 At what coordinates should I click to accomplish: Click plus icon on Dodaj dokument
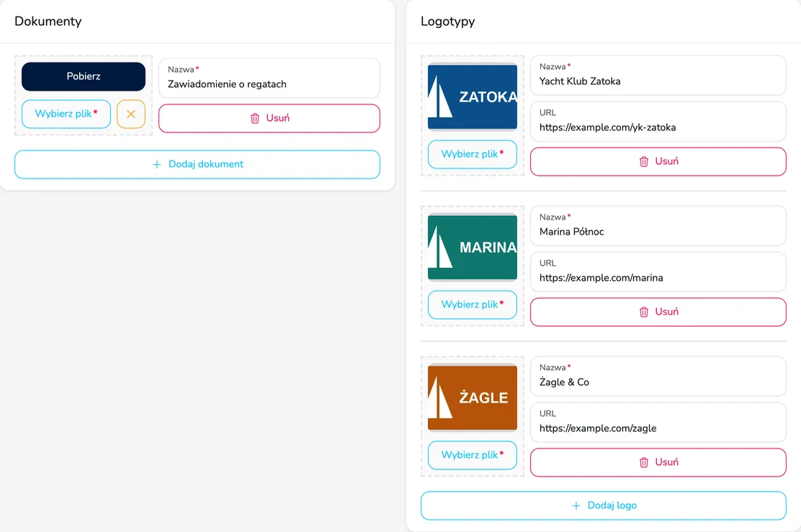pos(157,164)
